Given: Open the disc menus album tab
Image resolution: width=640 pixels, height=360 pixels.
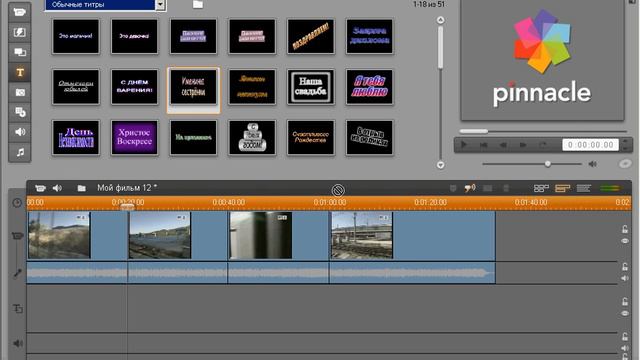Looking at the screenshot, I should [19, 112].
